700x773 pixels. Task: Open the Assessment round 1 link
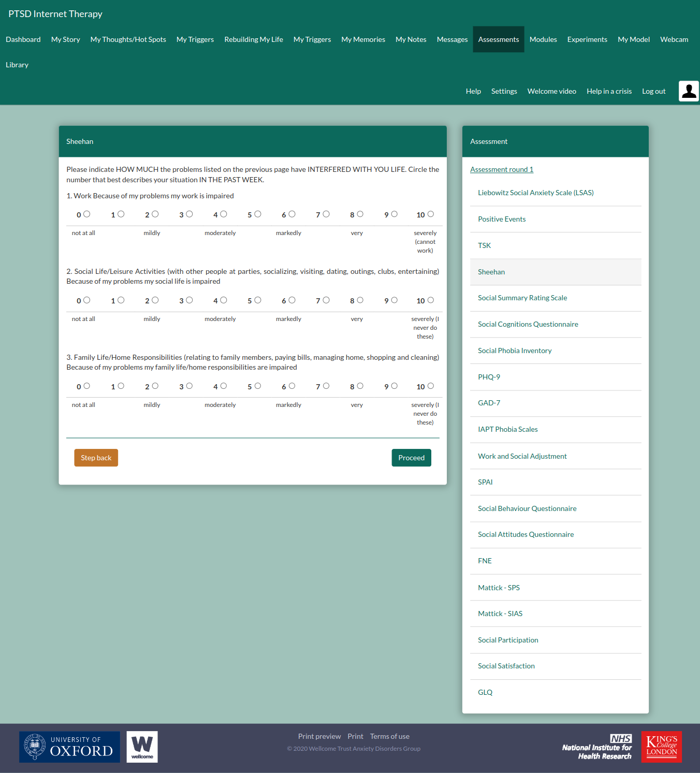(x=501, y=169)
